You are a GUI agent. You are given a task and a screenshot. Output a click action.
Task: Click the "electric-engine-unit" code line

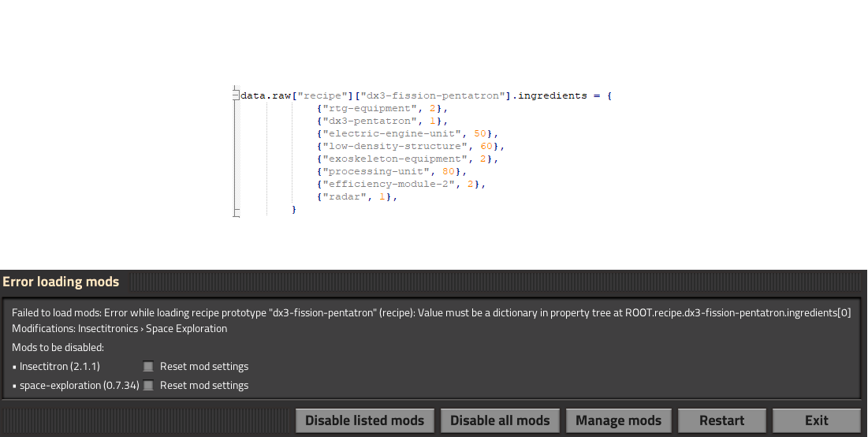click(x=408, y=134)
